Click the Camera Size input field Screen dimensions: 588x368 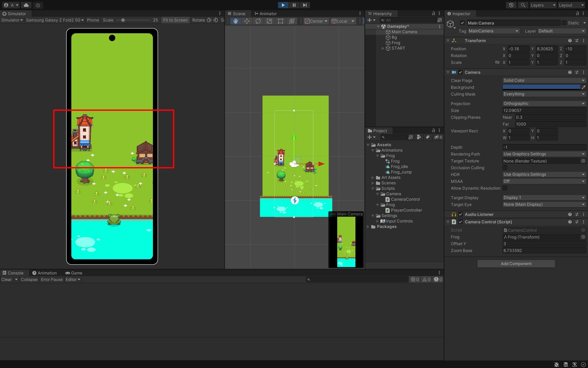coord(544,111)
